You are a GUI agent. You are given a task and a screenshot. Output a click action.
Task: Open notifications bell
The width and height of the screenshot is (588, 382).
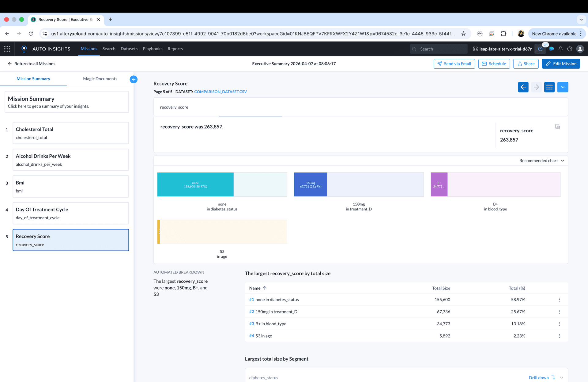pyautogui.click(x=560, y=49)
